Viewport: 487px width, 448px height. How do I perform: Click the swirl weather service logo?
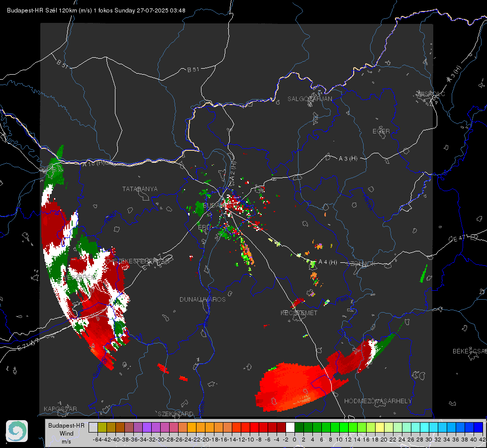pos(17,431)
